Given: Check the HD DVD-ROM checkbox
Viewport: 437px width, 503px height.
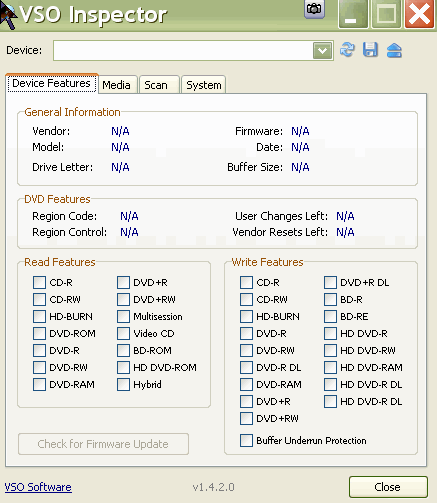Looking at the screenshot, I should point(123,367).
